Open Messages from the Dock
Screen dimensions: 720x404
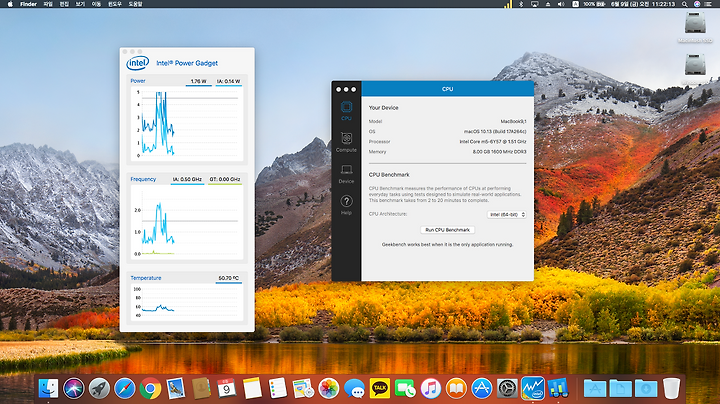pyautogui.click(x=354, y=388)
